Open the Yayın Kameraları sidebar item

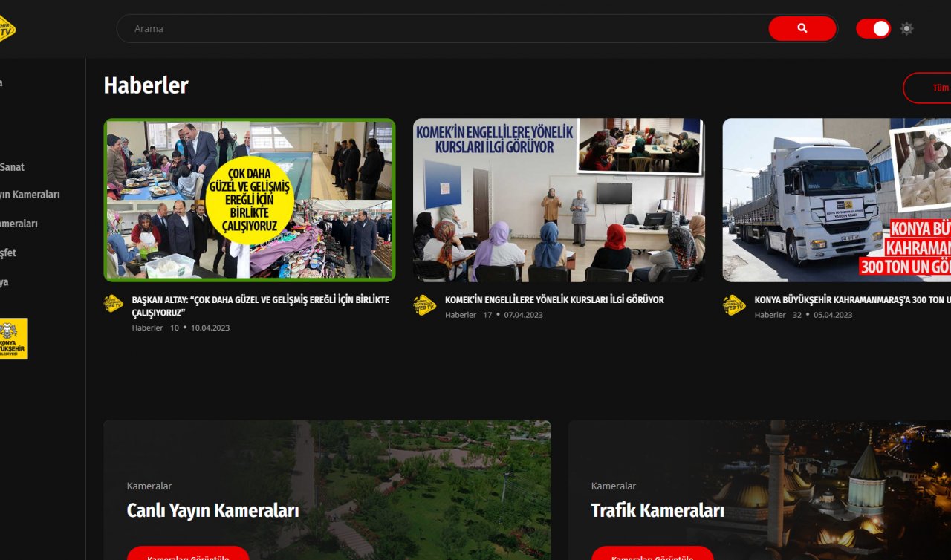click(30, 195)
